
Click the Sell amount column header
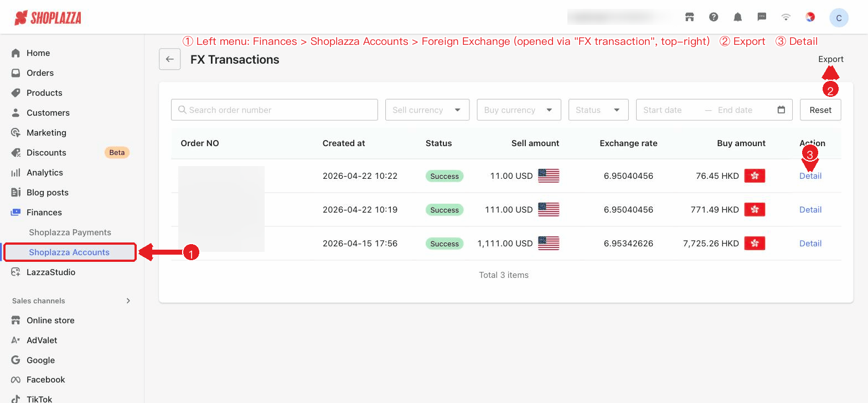click(535, 143)
